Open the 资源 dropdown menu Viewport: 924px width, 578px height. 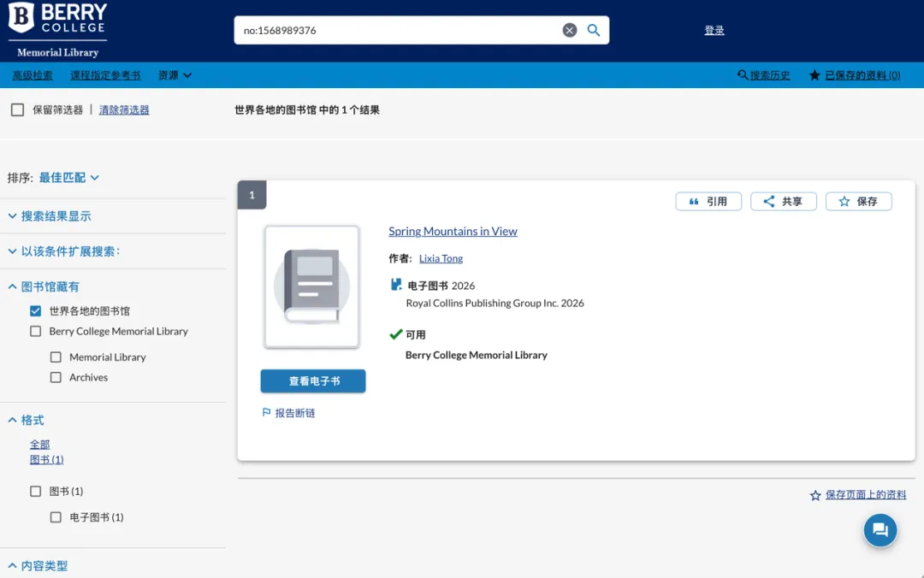click(x=175, y=75)
